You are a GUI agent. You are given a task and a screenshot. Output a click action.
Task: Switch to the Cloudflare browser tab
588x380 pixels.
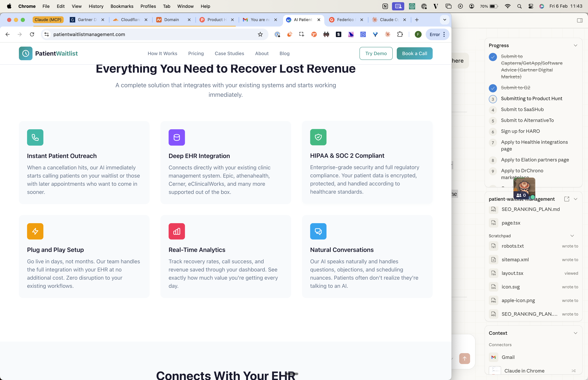130,20
